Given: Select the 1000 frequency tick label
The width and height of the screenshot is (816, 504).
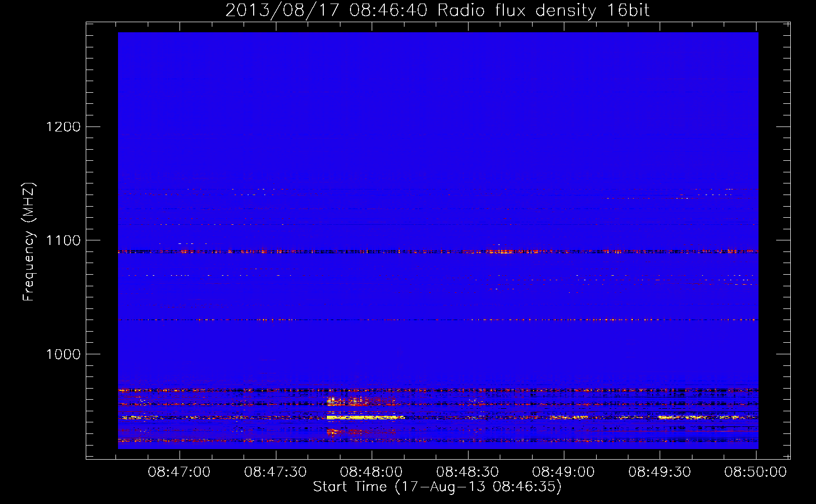Looking at the screenshot, I should [64, 354].
